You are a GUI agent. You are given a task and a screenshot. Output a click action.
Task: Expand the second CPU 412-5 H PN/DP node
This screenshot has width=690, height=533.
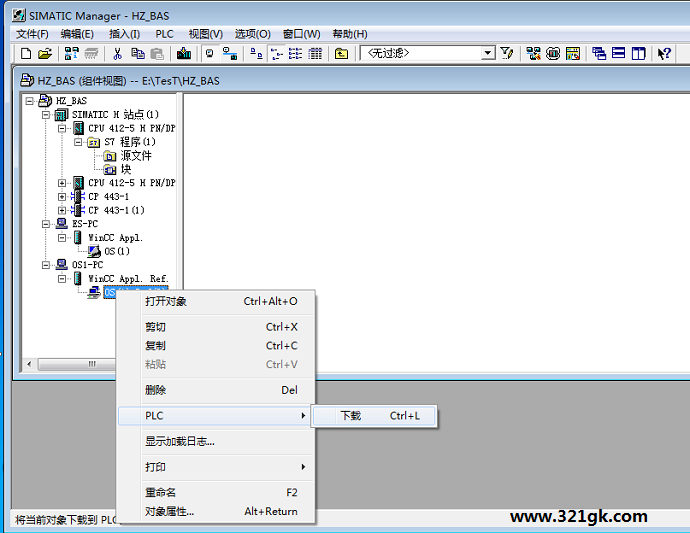point(62,183)
